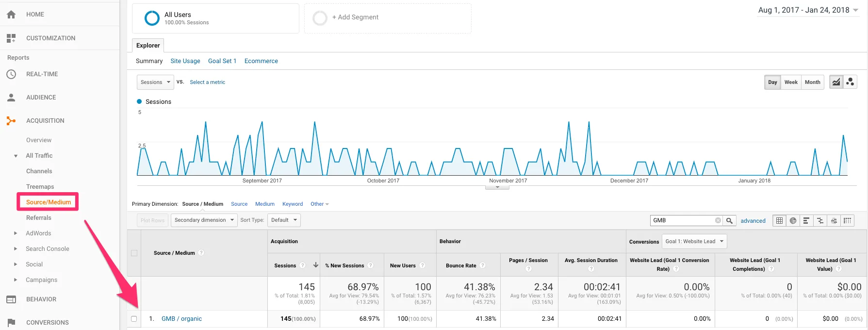
Task: Select the motion chart icon above graph
Action: click(x=850, y=82)
